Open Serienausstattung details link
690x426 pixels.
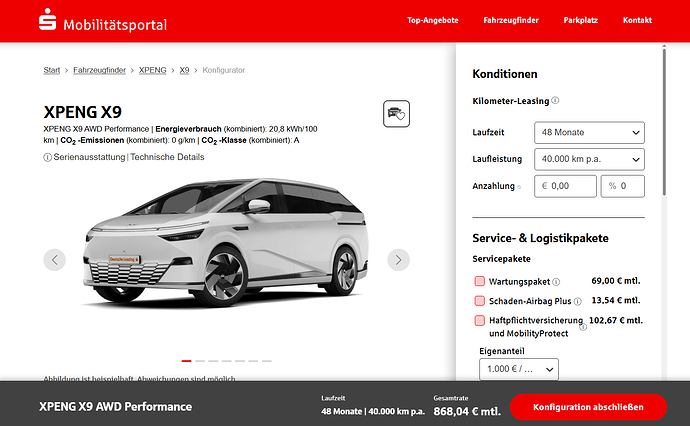tap(89, 157)
